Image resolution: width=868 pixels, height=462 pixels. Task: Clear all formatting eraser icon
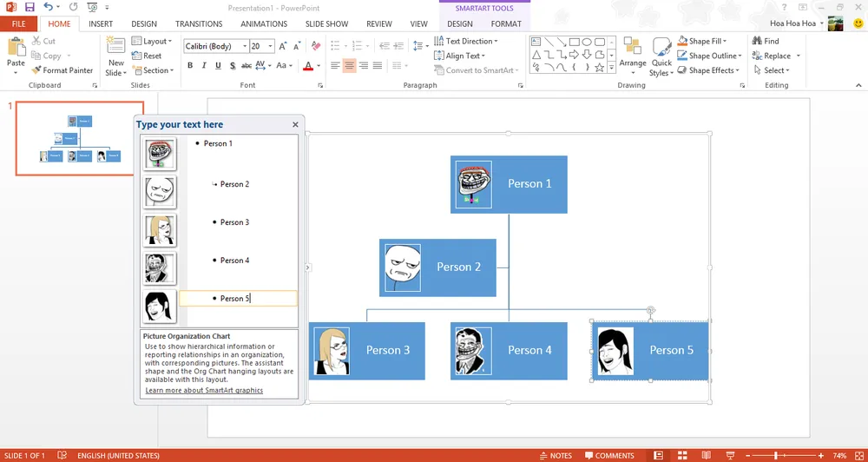coord(316,46)
